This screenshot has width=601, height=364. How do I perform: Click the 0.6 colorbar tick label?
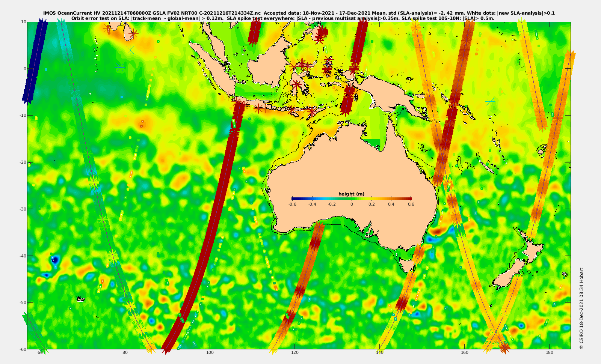[411, 205]
